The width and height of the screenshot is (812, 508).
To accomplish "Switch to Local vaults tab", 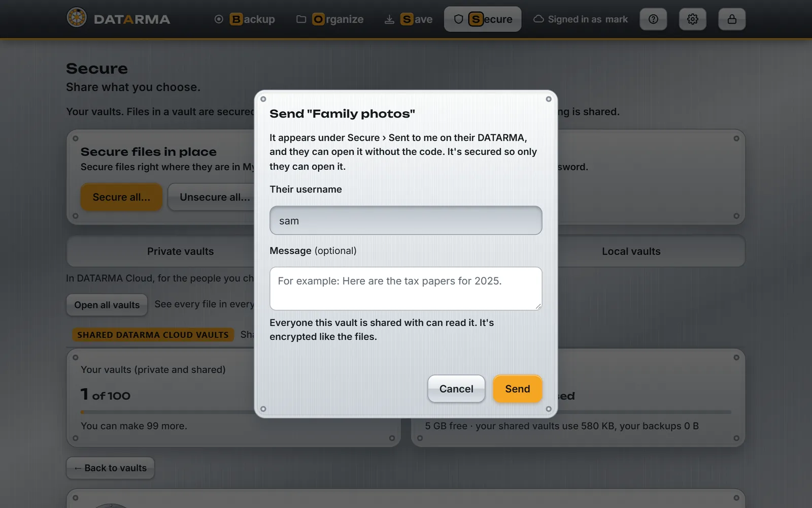I will pyautogui.click(x=631, y=251).
